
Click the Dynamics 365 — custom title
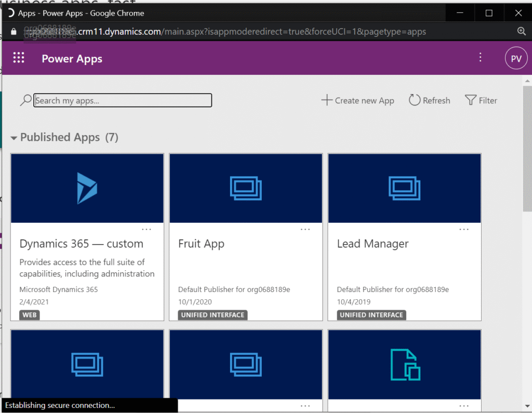[82, 244]
